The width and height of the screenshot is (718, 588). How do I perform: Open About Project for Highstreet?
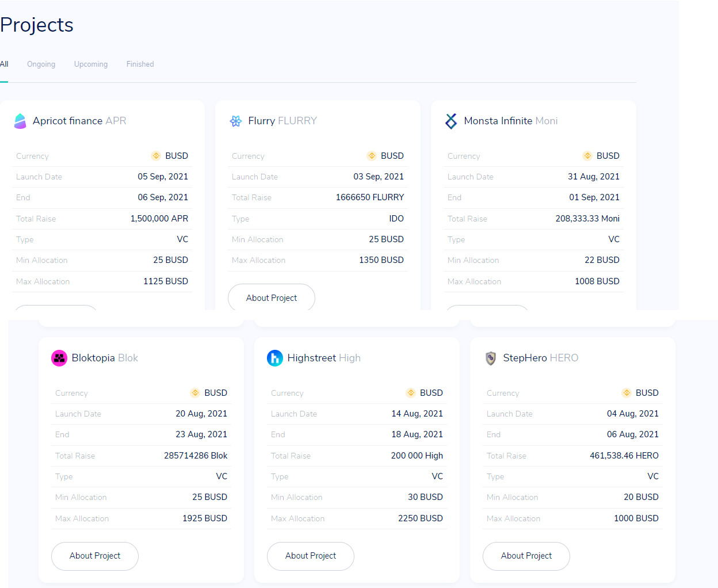pos(311,556)
